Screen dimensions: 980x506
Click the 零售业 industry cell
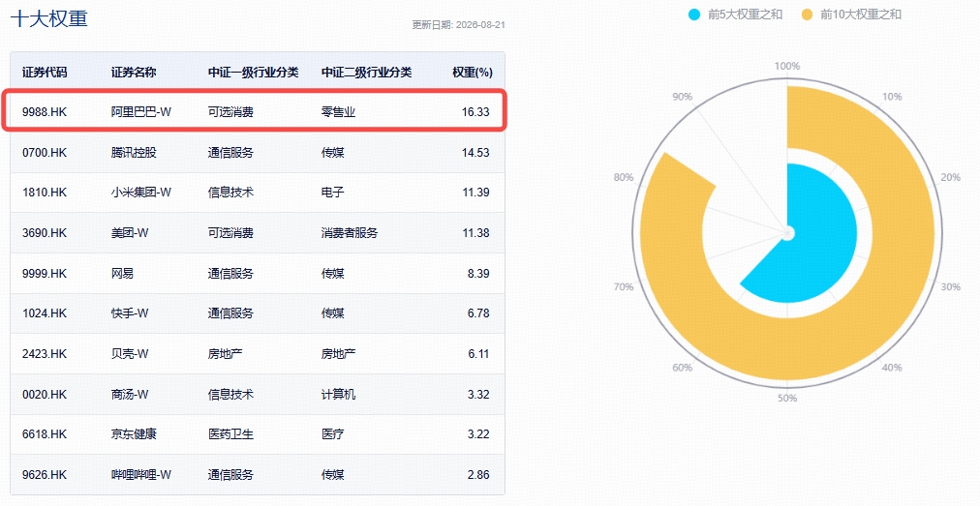click(338, 112)
